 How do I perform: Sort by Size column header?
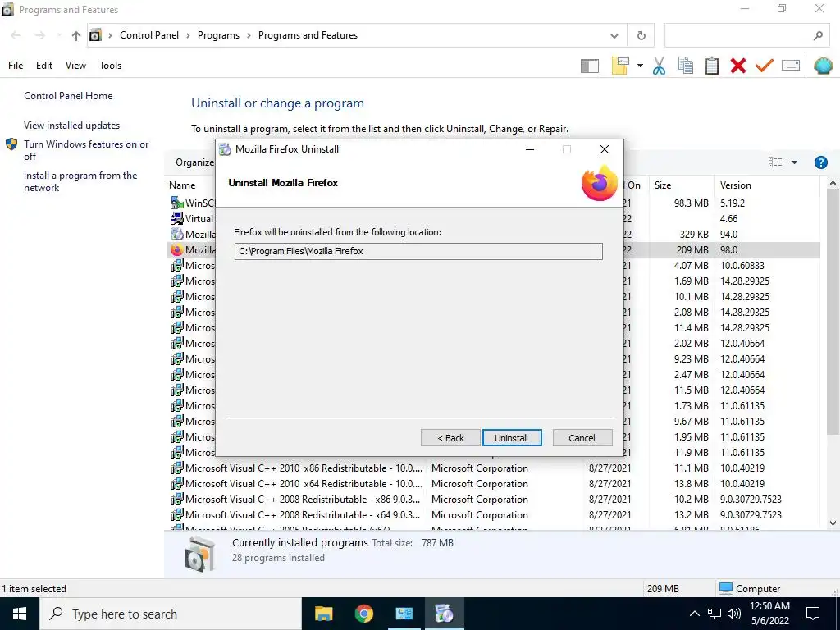663,185
